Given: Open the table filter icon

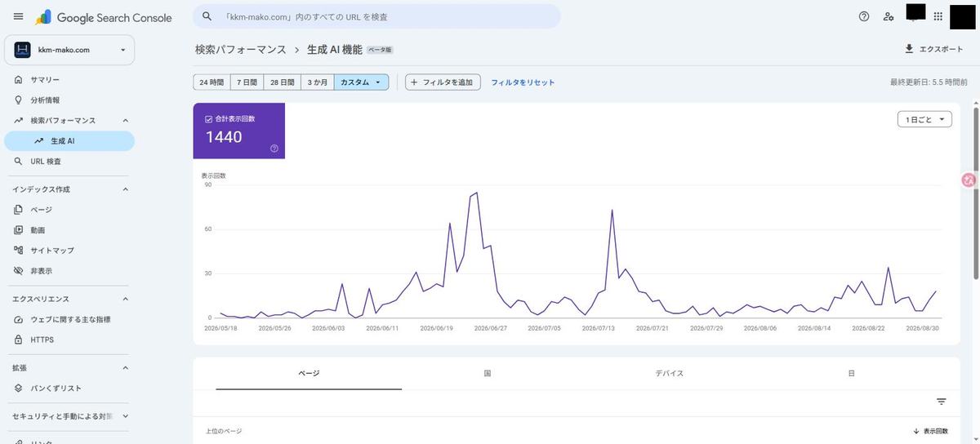Looking at the screenshot, I should (x=942, y=402).
